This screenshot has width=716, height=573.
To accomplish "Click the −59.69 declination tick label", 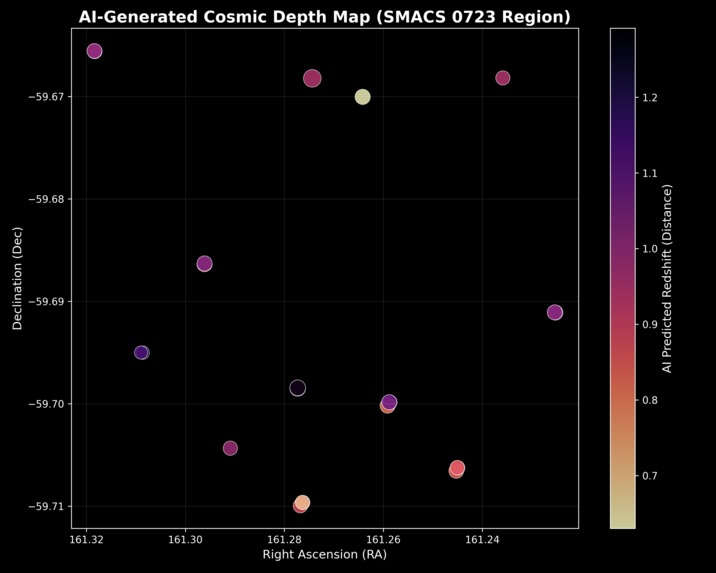I will tap(47, 302).
